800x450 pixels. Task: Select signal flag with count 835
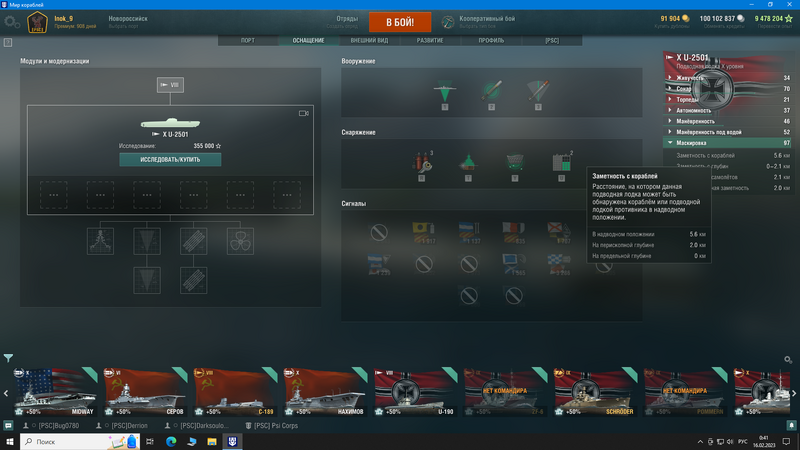[x=514, y=233]
